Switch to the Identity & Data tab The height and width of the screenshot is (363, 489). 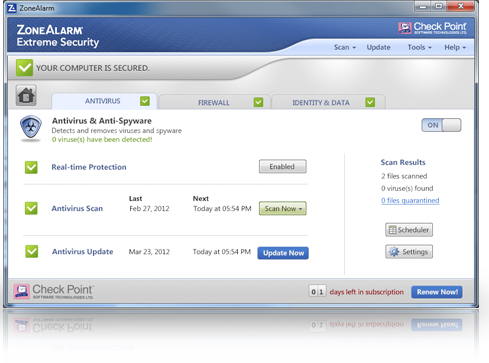(328, 102)
